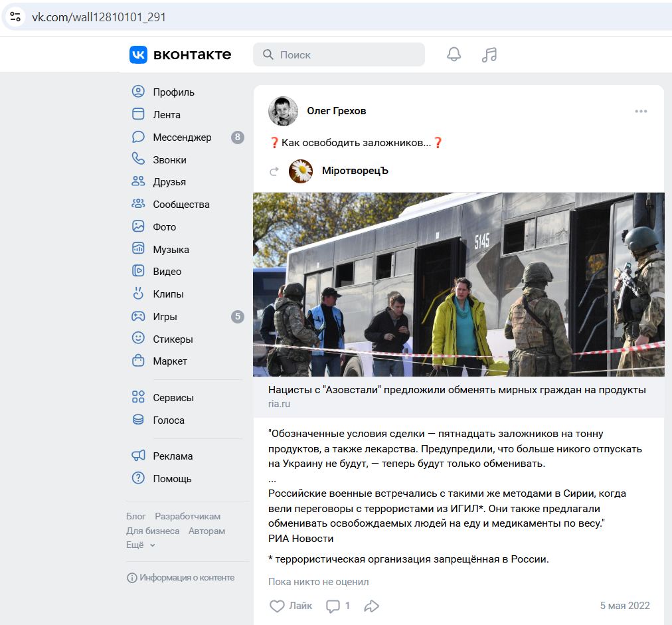Go to 'Сообщества' section
The image size is (672, 625).
[x=181, y=205]
